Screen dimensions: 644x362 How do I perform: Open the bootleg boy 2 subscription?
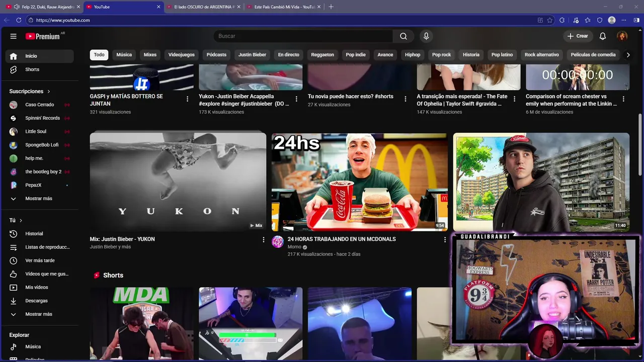tap(40, 171)
